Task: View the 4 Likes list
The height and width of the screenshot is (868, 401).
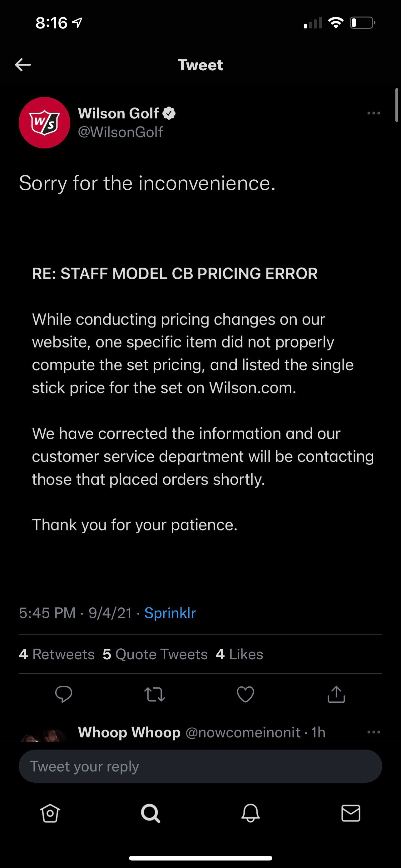Action: tap(240, 654)
